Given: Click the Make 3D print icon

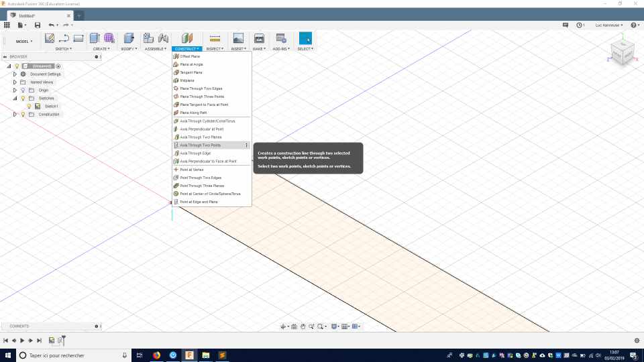Looking at the screenshot, I should (259, 38).
